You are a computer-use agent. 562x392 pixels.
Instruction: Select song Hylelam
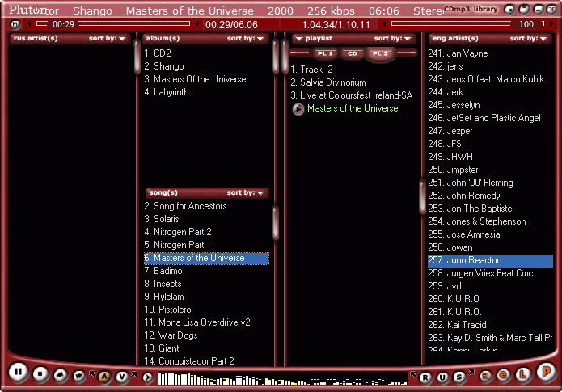[x=164, y=297]
